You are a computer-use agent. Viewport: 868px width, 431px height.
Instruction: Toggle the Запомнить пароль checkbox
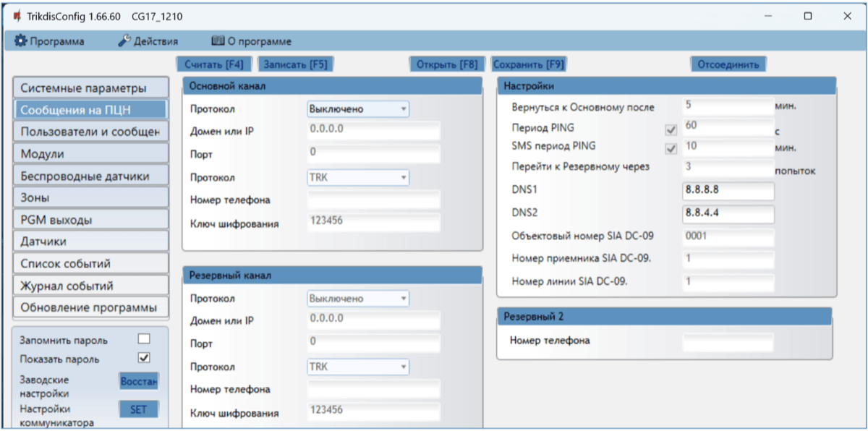(144, 338)
